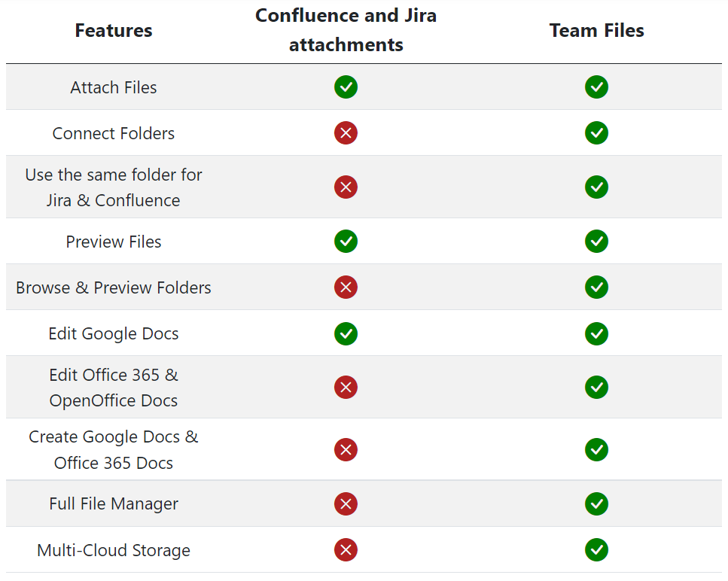This screenshot has width=728, height=581.
Task: Click the red X for Create Google Docs & Office 365 Docs
Action: tap(346, 449)
